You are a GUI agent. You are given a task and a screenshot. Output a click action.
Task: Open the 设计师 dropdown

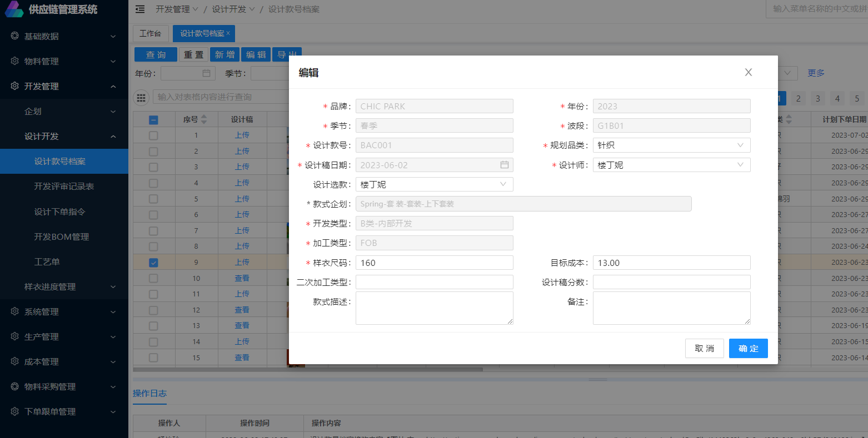tap(671, 165)
